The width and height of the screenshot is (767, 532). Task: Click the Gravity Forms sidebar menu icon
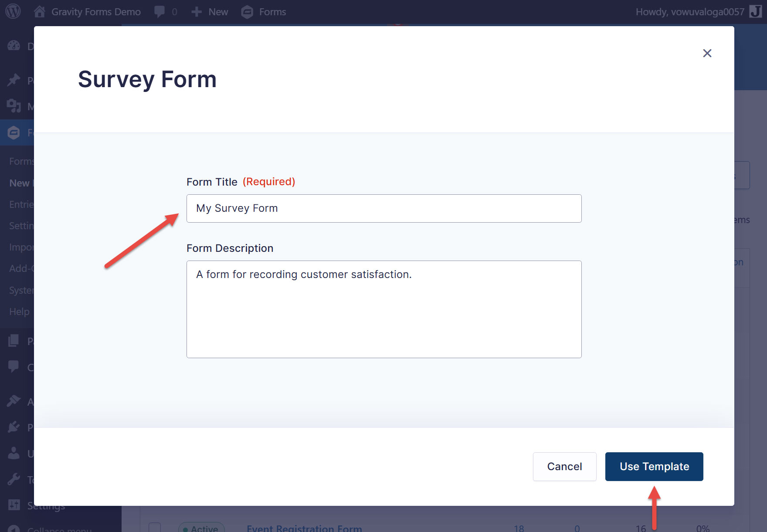click(x=14, y=132)
